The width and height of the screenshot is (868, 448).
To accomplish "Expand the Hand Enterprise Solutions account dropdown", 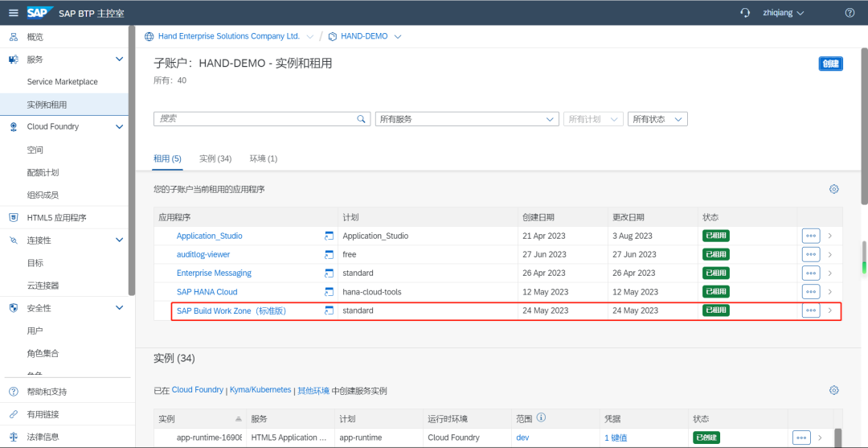I will (309, 36).
